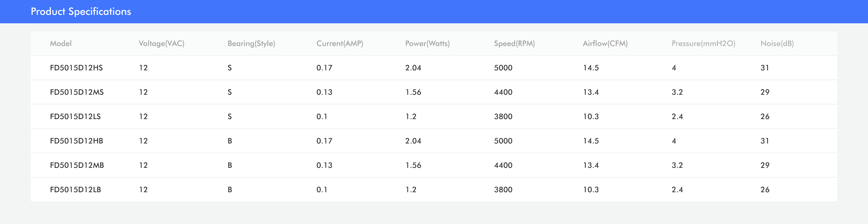
Task: Click the FD5015D12HB model name
Action: [76, 141]
